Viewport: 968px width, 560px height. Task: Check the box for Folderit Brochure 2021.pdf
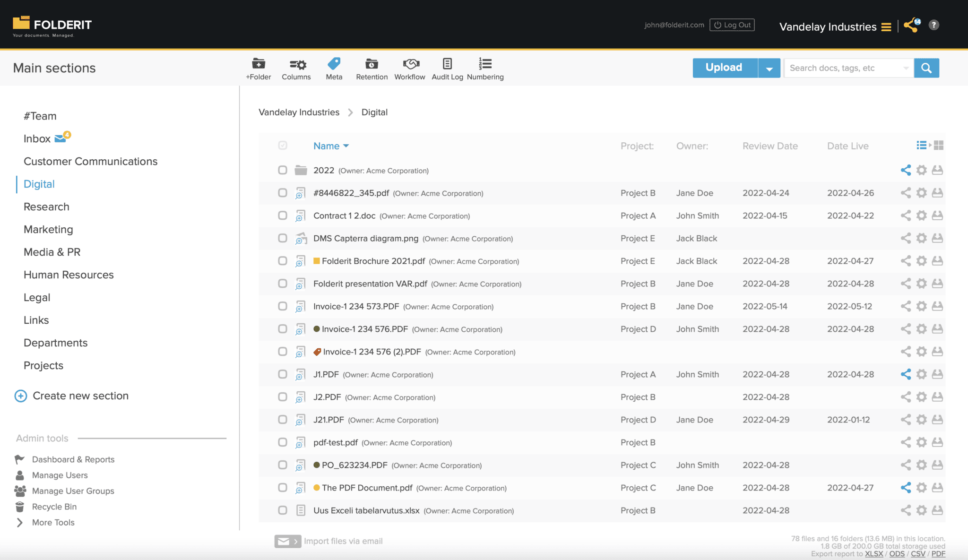point(283,261)
